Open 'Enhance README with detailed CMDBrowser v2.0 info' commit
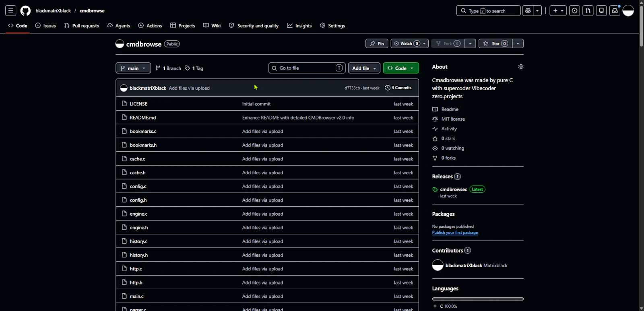644x311 pixels. 298,118
